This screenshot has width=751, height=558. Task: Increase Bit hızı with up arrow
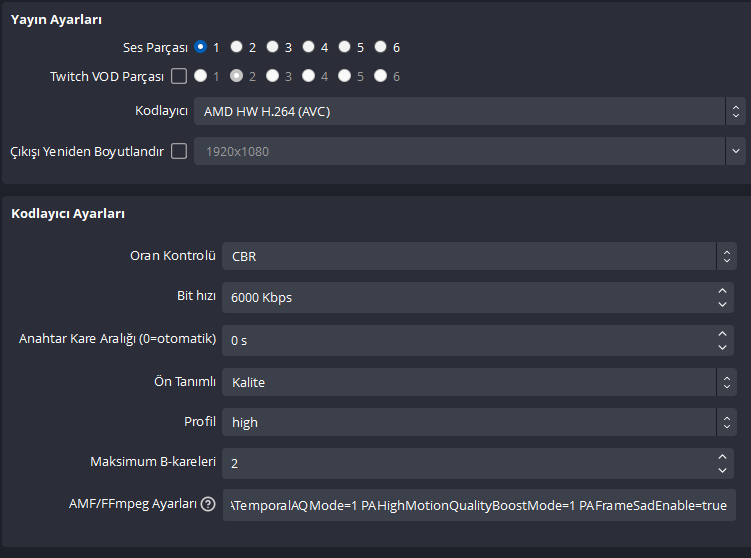[x=724, y=291]
